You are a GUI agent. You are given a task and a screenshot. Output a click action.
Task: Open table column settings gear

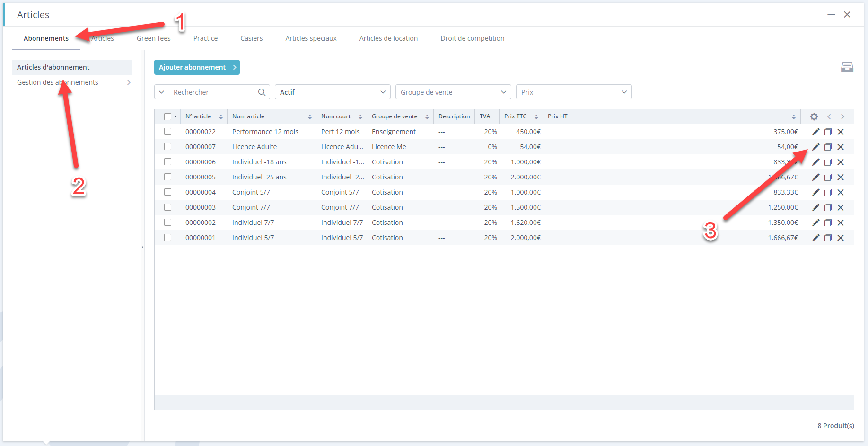click(x=814, y=116)
